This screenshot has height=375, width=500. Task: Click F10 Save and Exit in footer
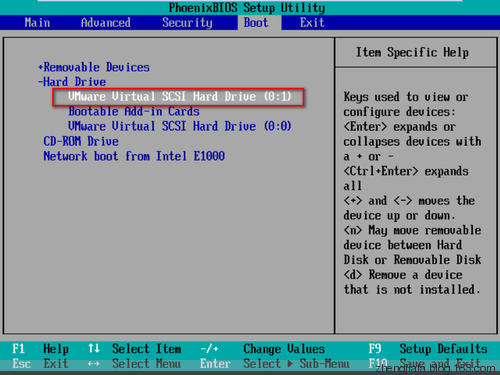click(425, 364)
